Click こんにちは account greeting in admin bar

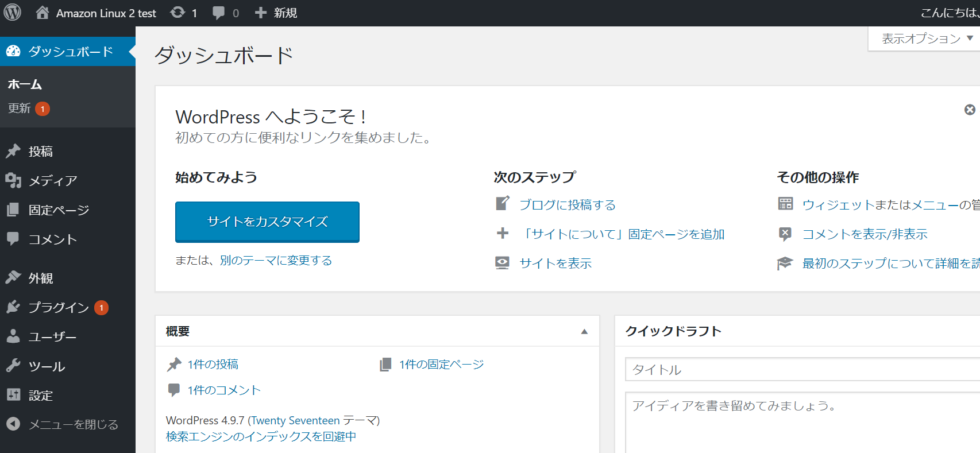tap(950, 13)
